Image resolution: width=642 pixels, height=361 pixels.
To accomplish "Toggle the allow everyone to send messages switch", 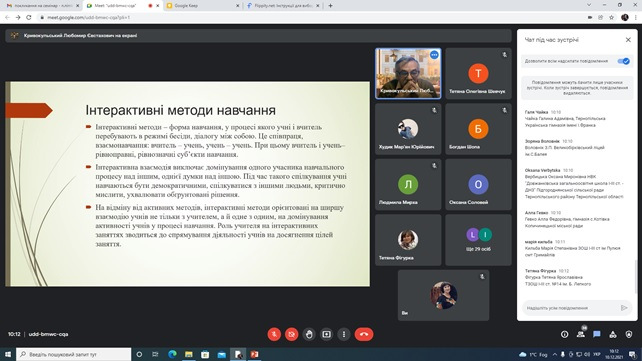I will point(624,61).
